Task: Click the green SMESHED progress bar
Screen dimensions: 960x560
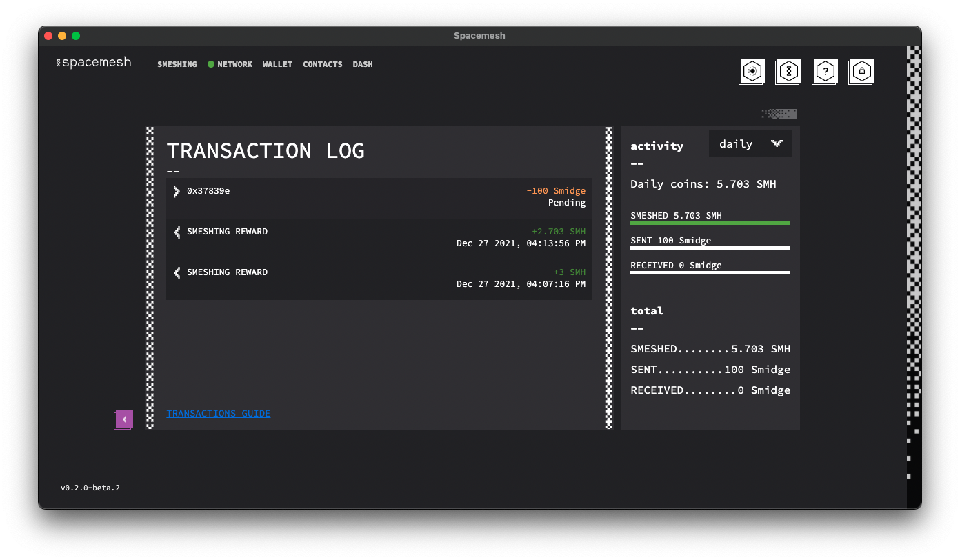Action: point(710,223)
